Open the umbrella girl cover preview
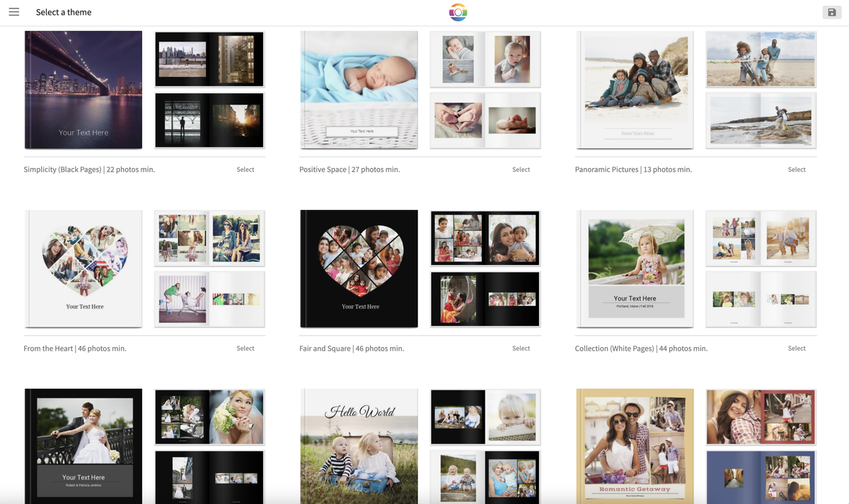 point(635,269)
